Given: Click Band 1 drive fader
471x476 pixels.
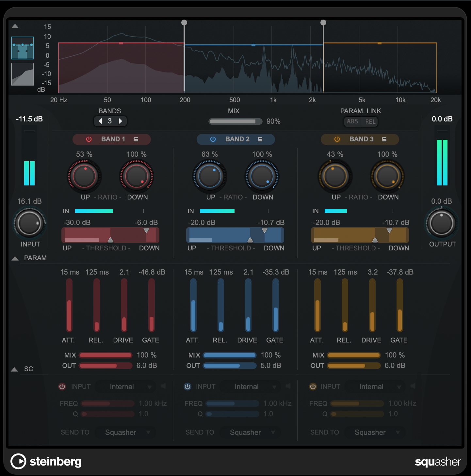Looking at the screenshot, I should tap(124, 305).
